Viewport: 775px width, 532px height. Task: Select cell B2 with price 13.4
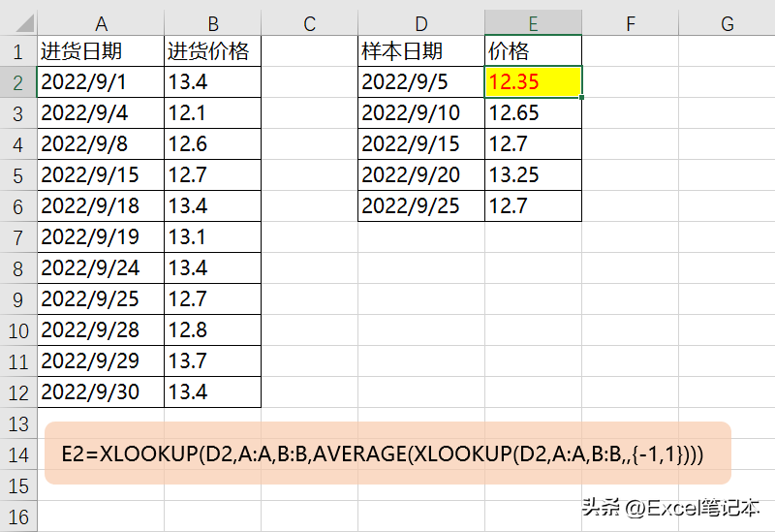[x=212, y=82]
